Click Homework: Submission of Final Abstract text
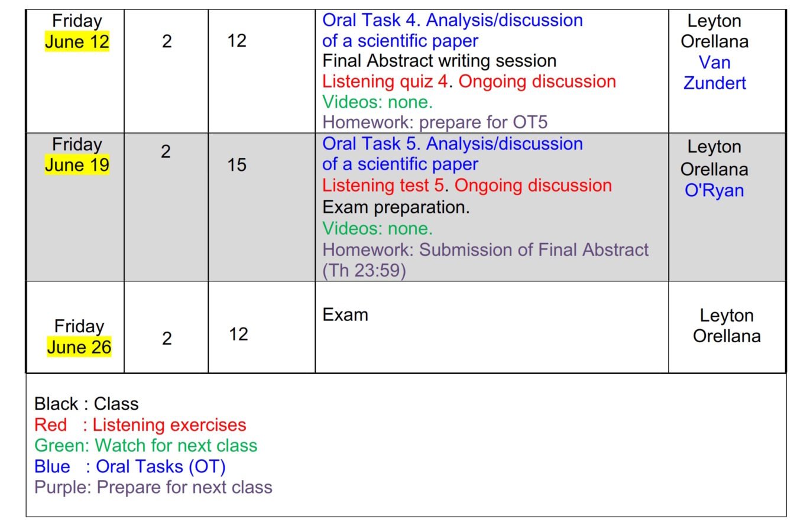 (x=485, y=250)
